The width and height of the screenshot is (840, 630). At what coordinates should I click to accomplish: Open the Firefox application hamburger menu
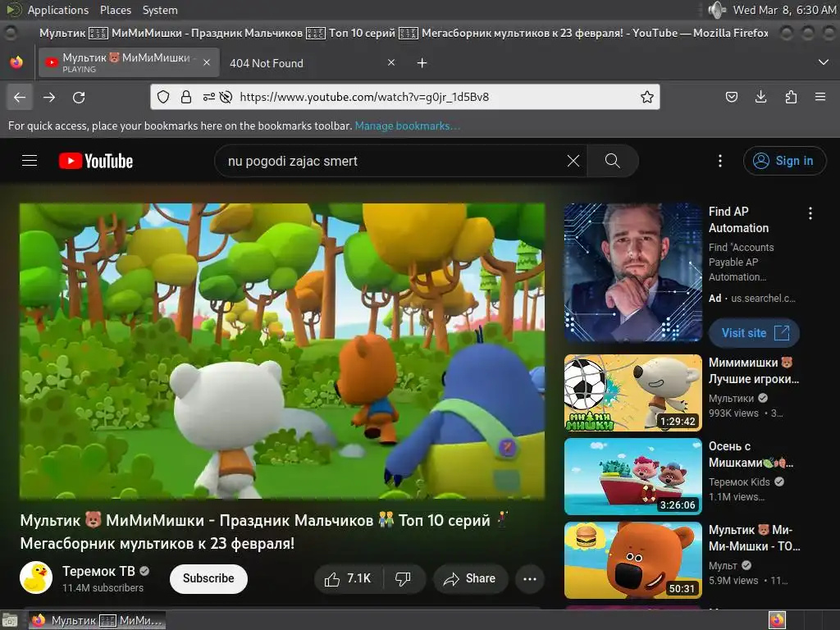coord(820,97)
